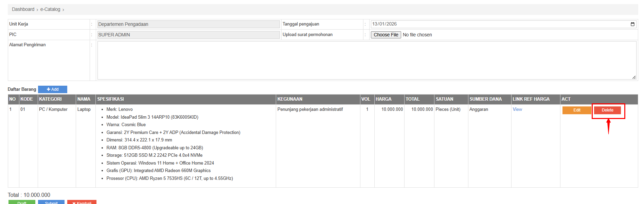Save the request as Draft
Viewport: 644px width, 204px height.
pyautogui.click(x=22, y=202)
